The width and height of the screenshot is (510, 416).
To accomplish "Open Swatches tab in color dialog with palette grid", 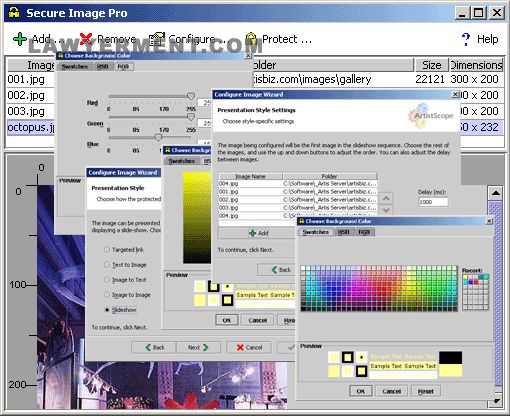I will point(315,232).
